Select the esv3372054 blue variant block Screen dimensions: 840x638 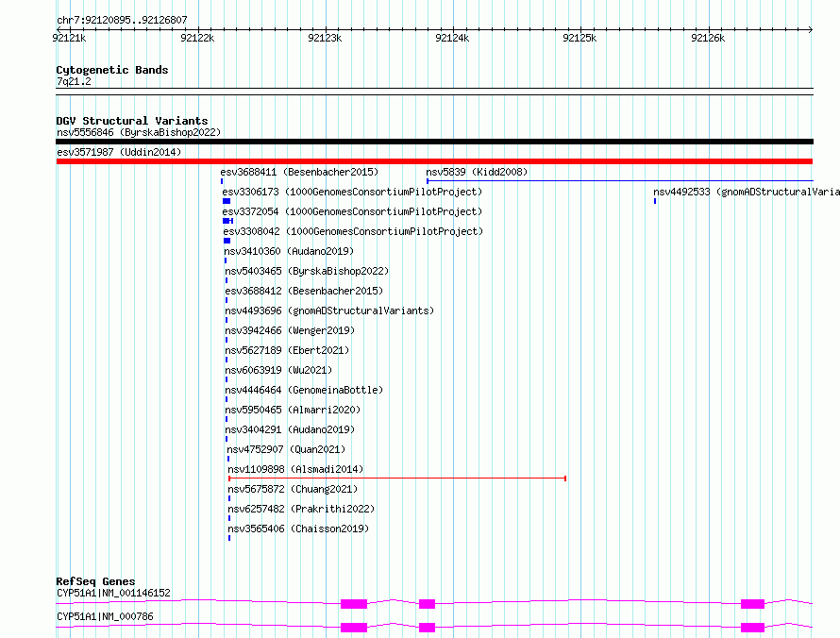[x=227, y=221]
